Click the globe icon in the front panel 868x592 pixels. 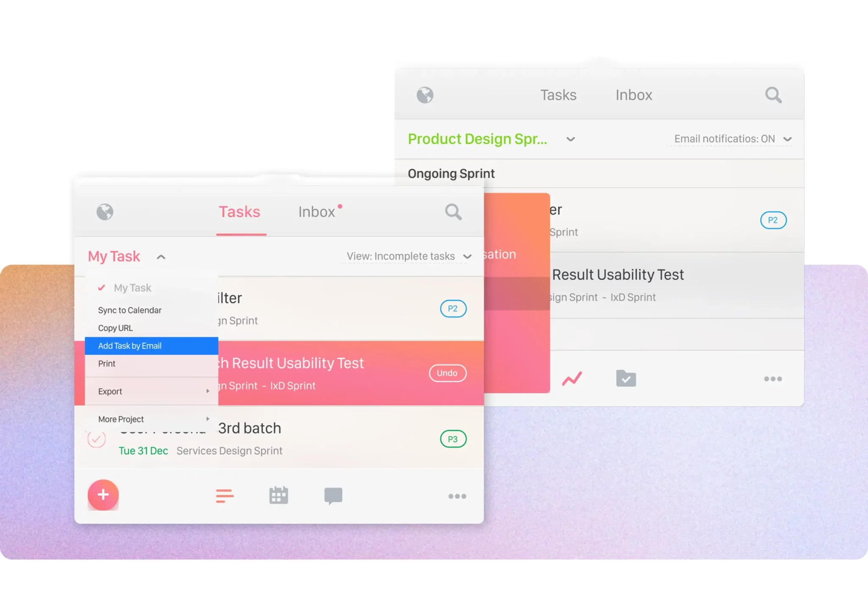tap(105, 212)
